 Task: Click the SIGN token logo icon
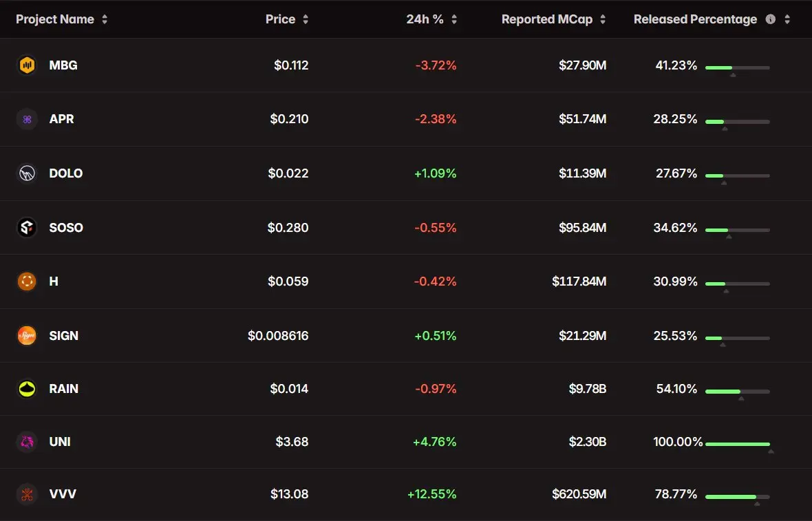[x=27, y=336]
